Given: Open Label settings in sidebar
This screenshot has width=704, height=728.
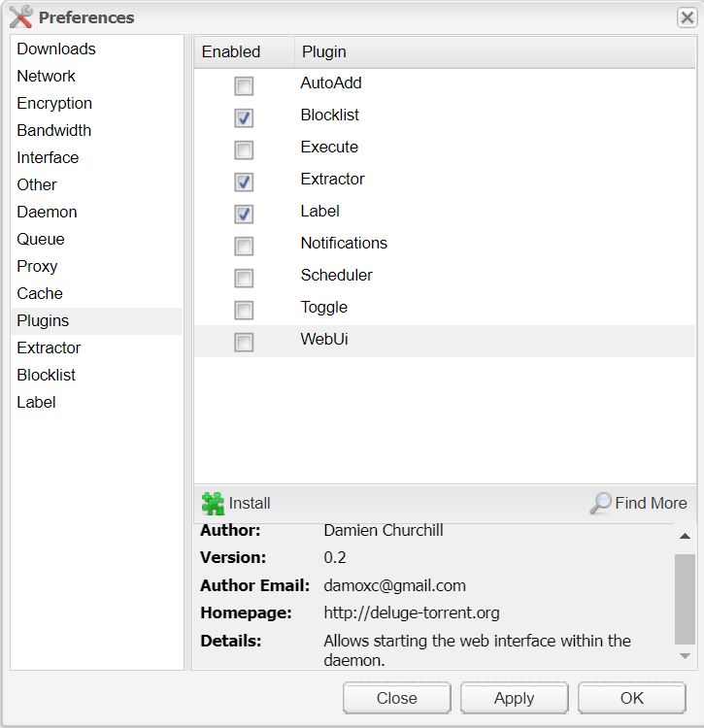Looking at the screenshot, I should point(96,402).
